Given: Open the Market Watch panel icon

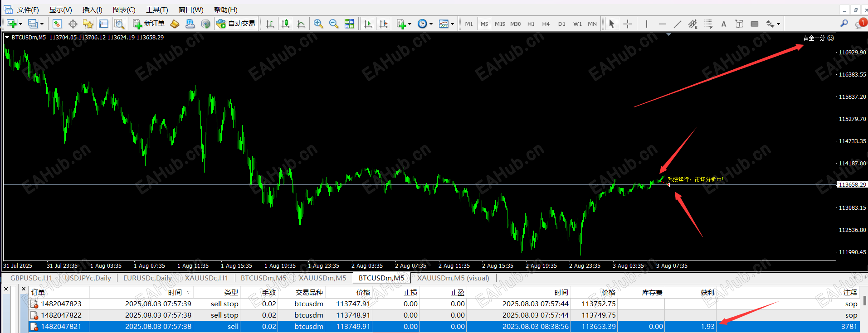Looking at the screenshot, I should coord(57,24).
